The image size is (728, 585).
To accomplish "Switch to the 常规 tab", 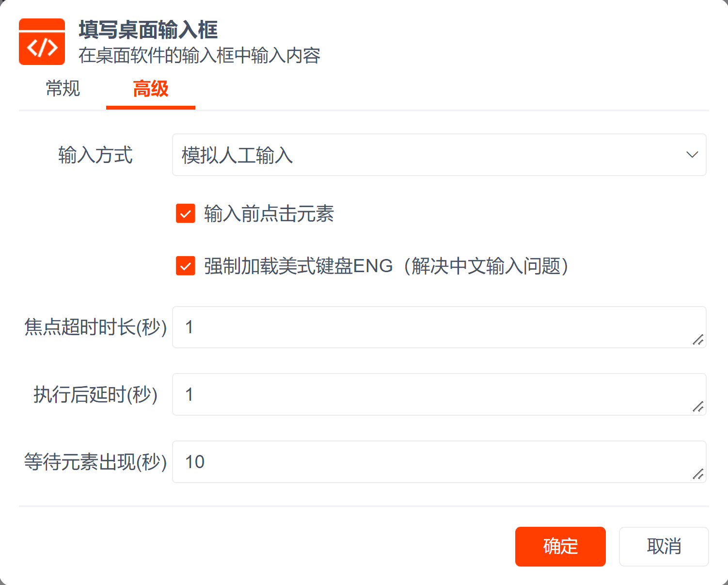I will pos(63,89).
